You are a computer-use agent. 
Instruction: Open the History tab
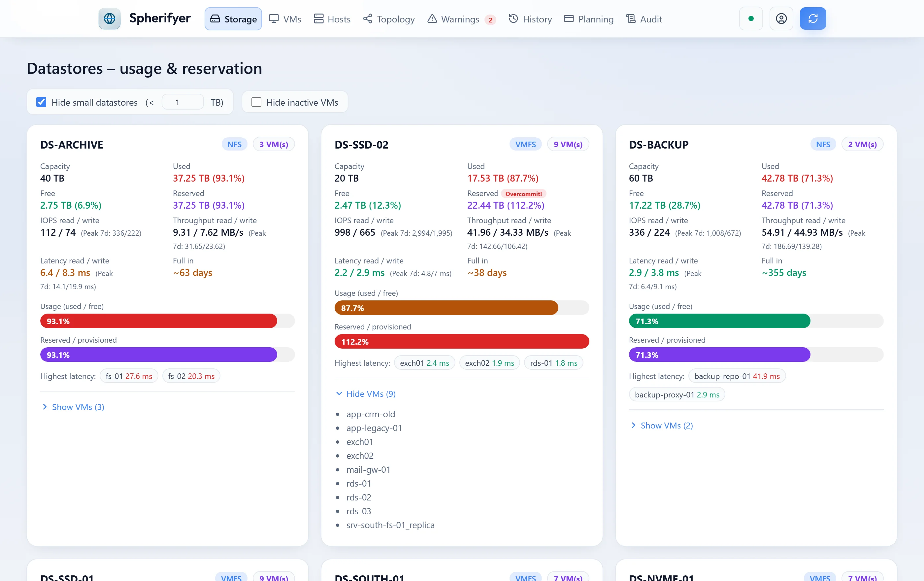(x=530, y=19)
